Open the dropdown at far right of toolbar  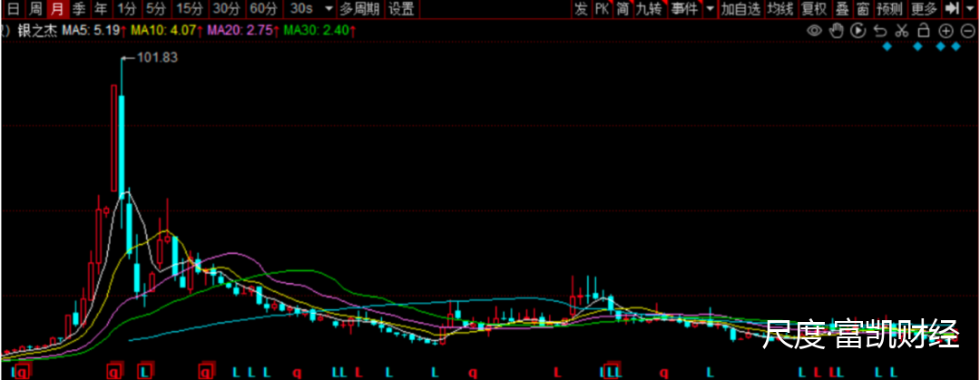tap(971, 9)
